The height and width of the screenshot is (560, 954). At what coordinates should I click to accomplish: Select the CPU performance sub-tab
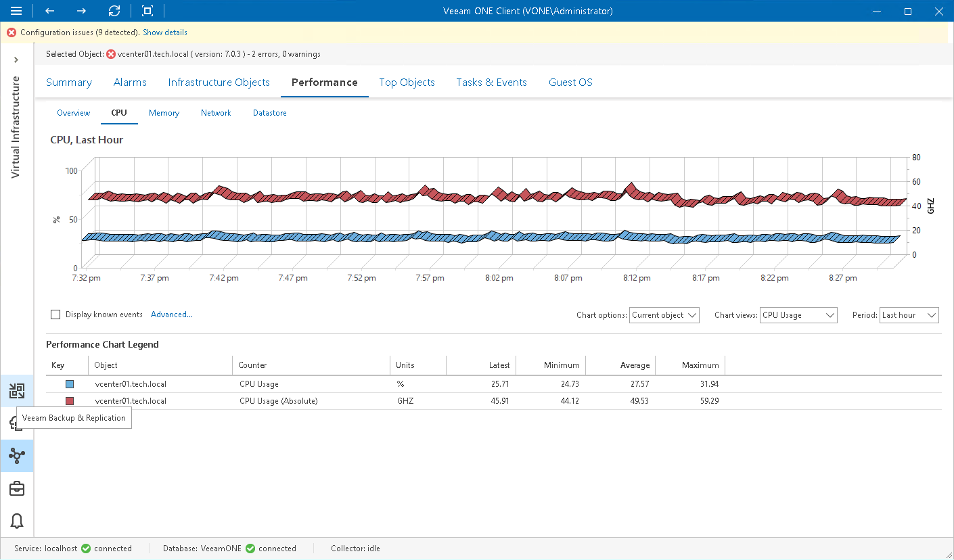point(119,113)
